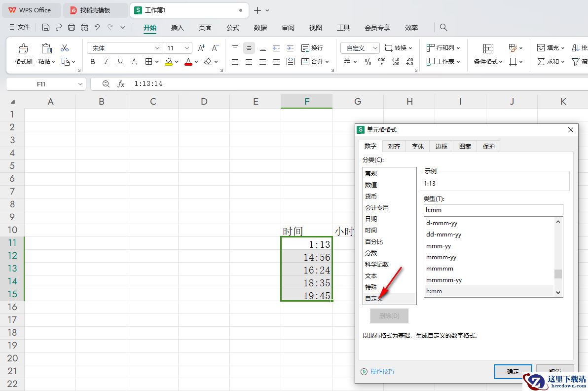588x391 pixels.
Task: Click the Undo arrow icon
Action: [97, 27]
